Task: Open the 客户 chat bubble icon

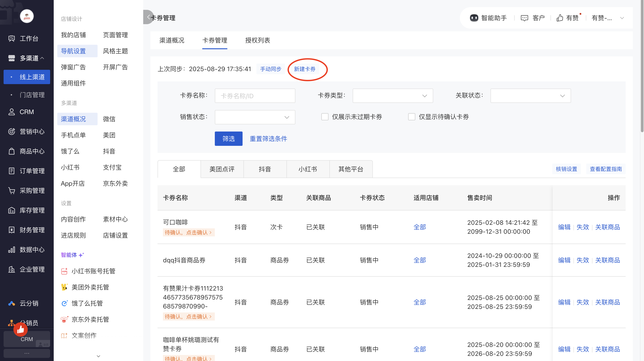Action: tap(524, 18)
